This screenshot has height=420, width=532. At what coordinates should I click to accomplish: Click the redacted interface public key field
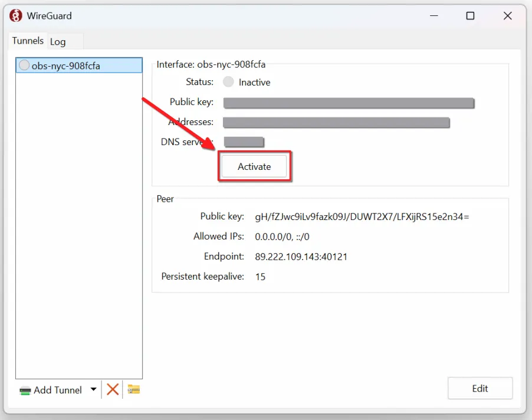click(x=349, y=103)
